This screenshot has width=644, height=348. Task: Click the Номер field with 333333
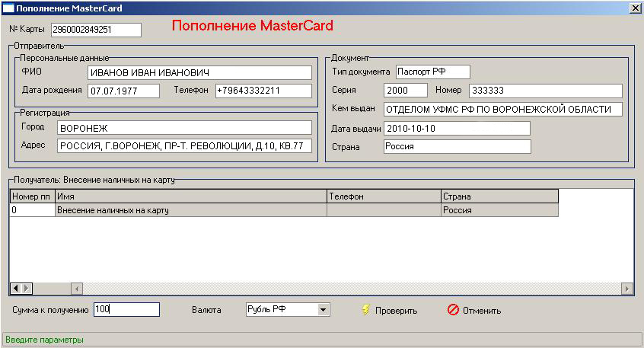tap(546, 91)
